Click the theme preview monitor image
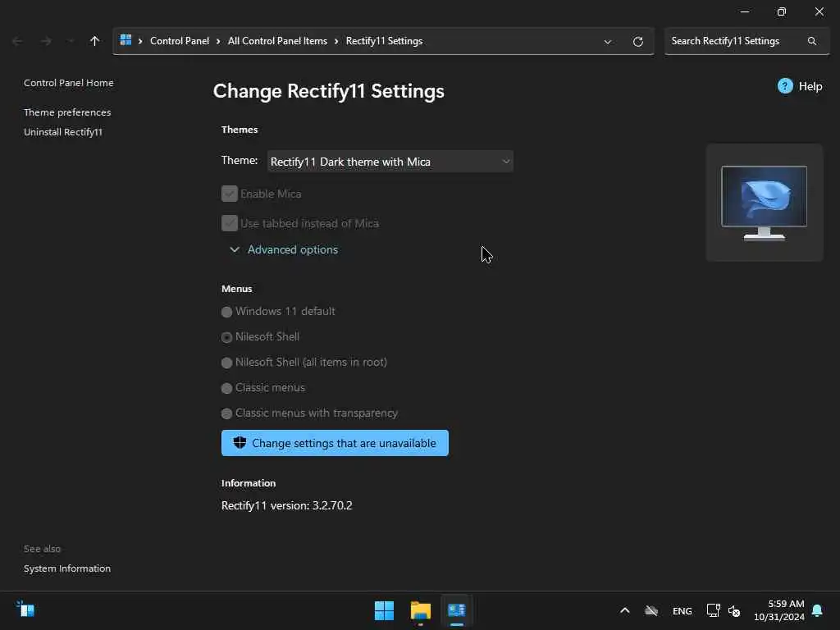Viewport: 840px width, 630px height. click(x=764, y=203)
